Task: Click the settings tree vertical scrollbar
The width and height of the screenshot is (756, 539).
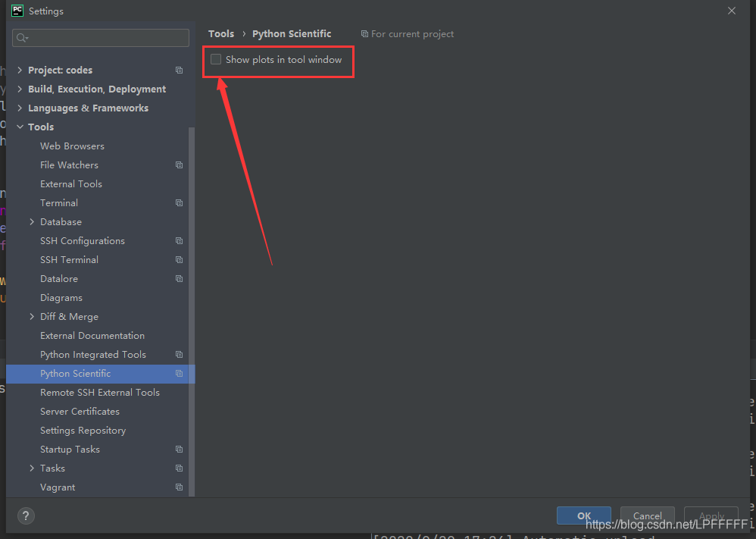Action: (192, 312)
